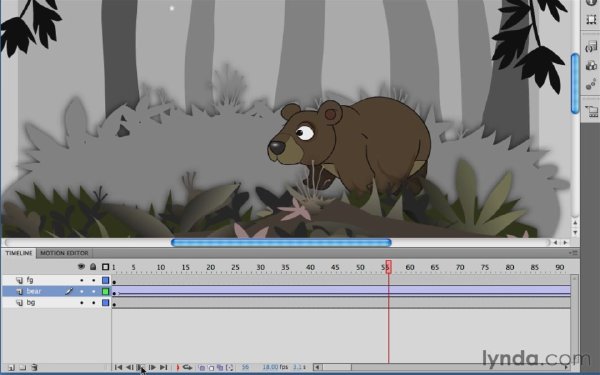600x375 pixels.
Task: Toggle the loop playback option
Action: point(187,367)
